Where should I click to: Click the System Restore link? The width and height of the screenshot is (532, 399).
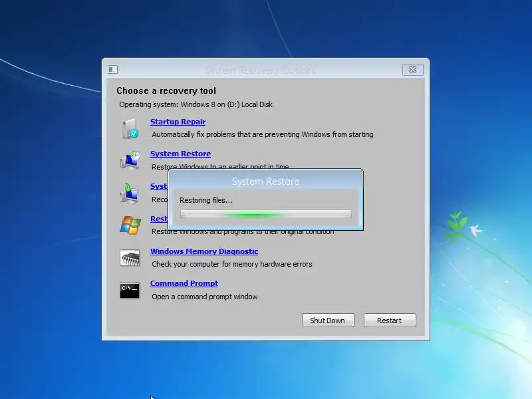(180, 154)
